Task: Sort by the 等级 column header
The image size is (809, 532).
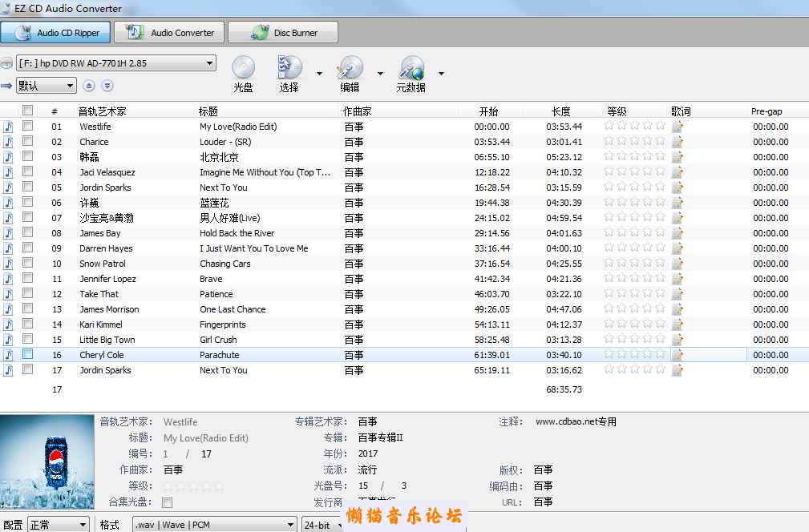Action: [617, 111]
